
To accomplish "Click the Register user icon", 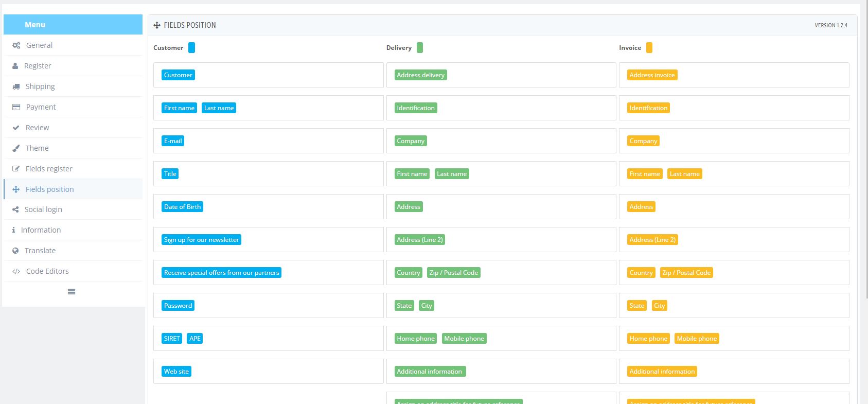I will [15, 66].
